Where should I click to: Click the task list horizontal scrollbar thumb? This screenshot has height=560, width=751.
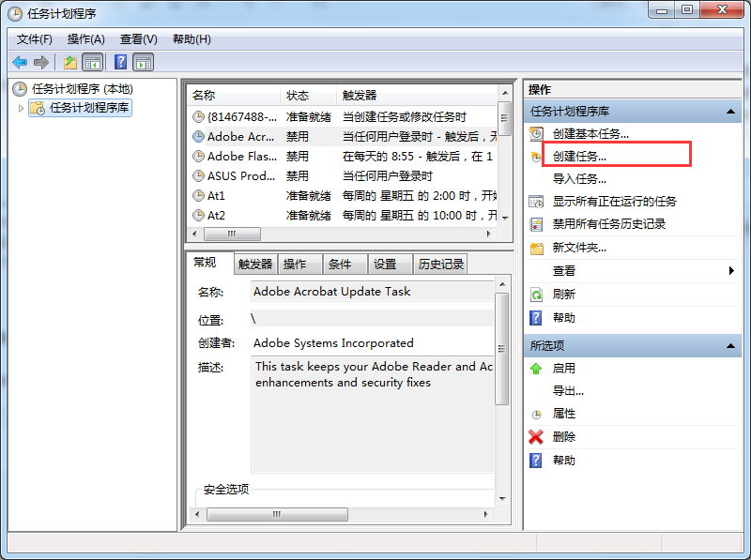pyautogui.click(x=232, y=235)
